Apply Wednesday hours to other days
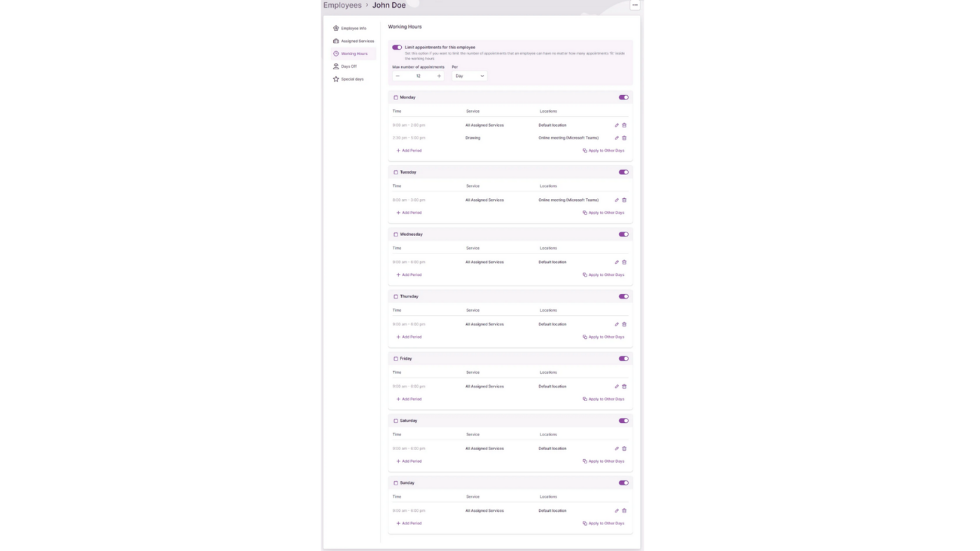This screenshot has width=980, height=551. click(603, 275)
